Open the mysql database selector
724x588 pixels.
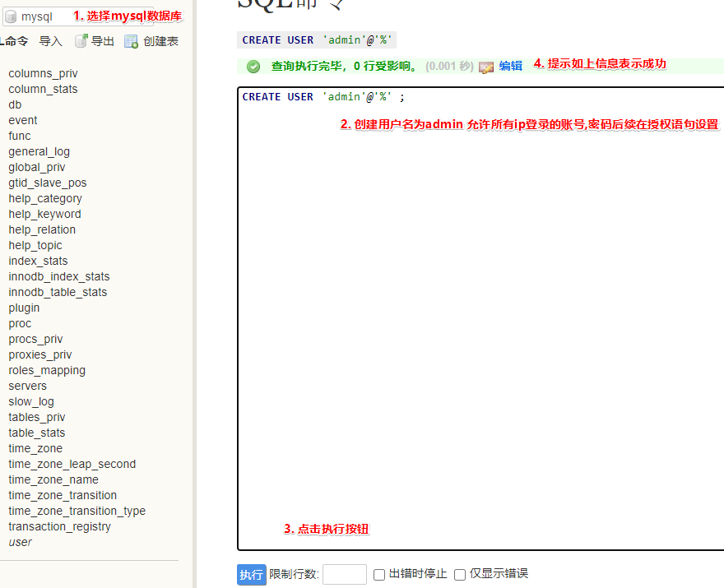coord(78,16)
